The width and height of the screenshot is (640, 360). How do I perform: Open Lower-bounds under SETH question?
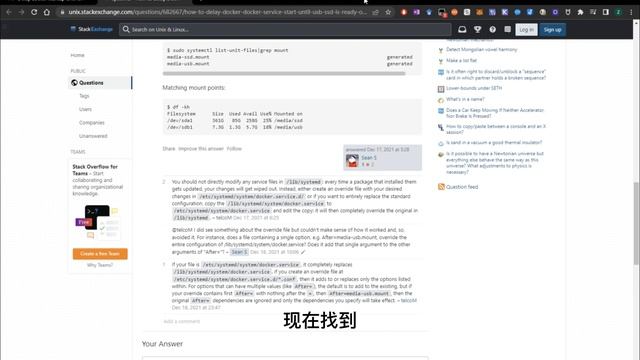pyautogui.click(x=474, y=88)
